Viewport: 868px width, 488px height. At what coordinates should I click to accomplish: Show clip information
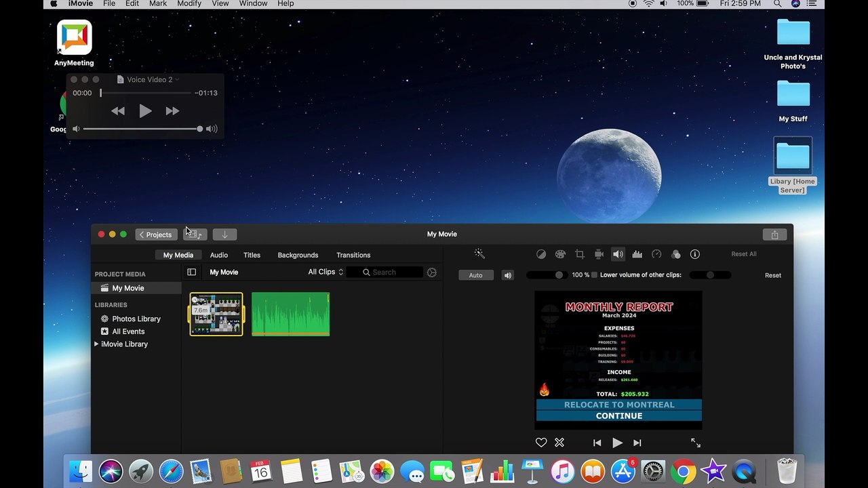[695, 254]
